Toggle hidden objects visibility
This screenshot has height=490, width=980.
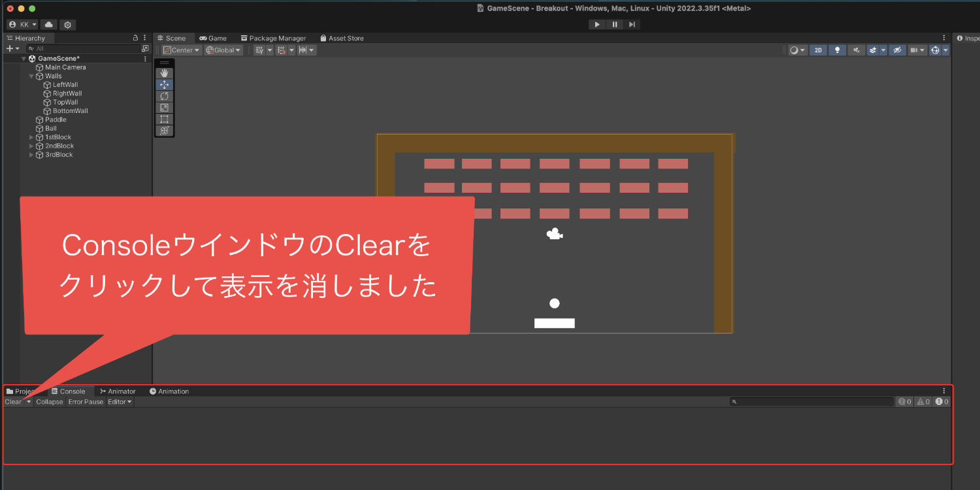point(897,50)
